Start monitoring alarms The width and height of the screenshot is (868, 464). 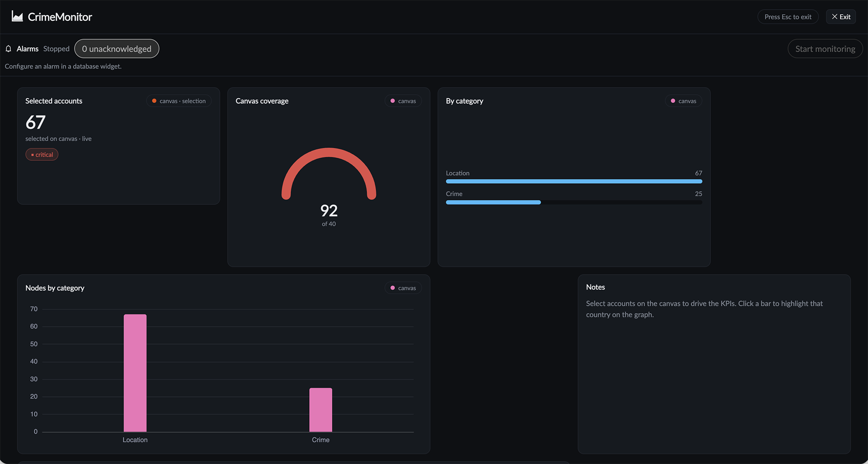click(825, 49)
